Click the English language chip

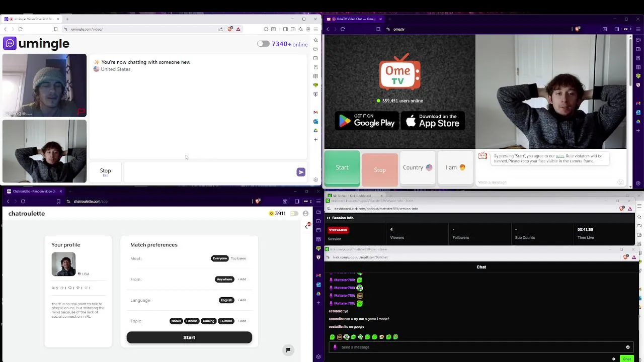(226, 300)
